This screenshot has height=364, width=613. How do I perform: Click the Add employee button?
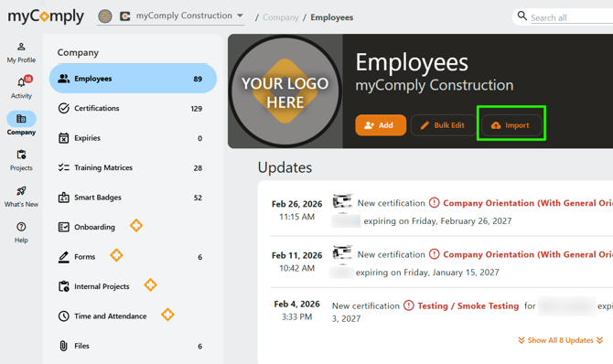(x=381, y=125)
